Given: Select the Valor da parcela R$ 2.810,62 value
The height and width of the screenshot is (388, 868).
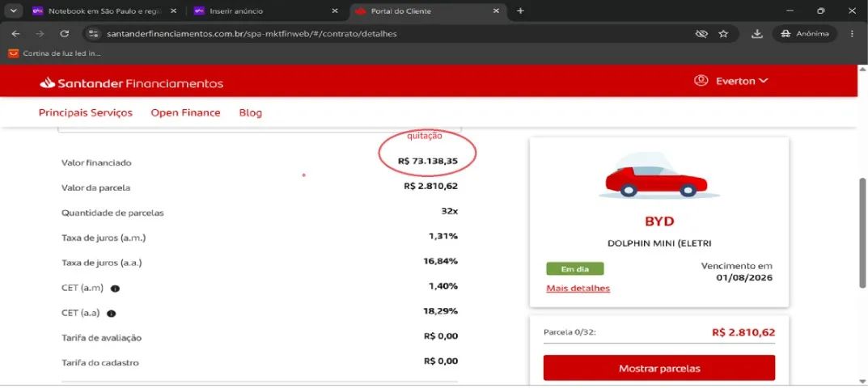Looking at the screenshot, I should coord(430,186).
